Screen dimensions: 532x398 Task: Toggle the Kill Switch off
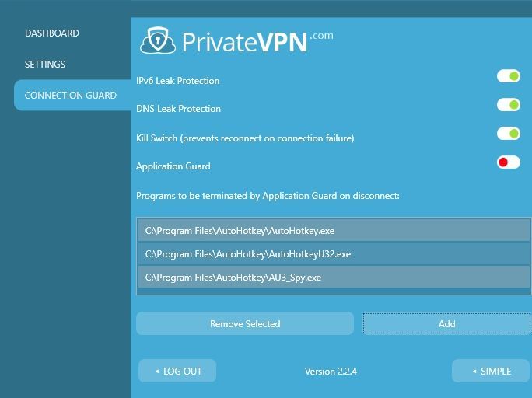(x=508, y=134)
